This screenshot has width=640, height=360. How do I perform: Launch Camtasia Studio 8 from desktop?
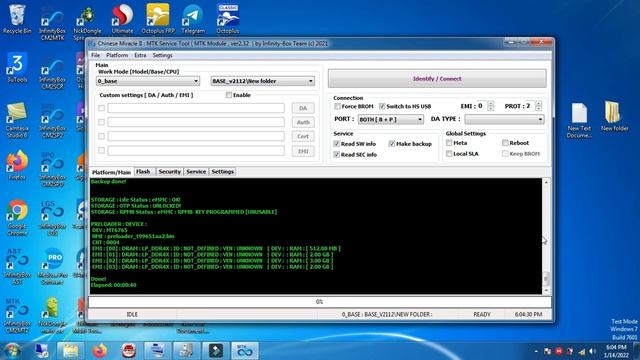tap(17, 120)
